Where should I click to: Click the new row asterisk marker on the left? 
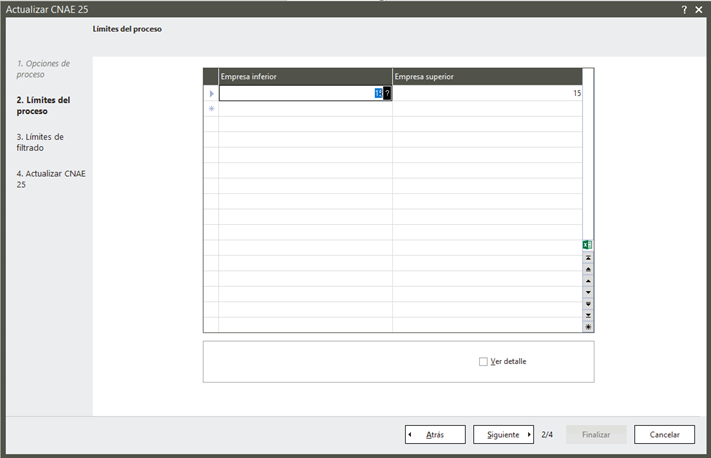(x=211, y=108)
